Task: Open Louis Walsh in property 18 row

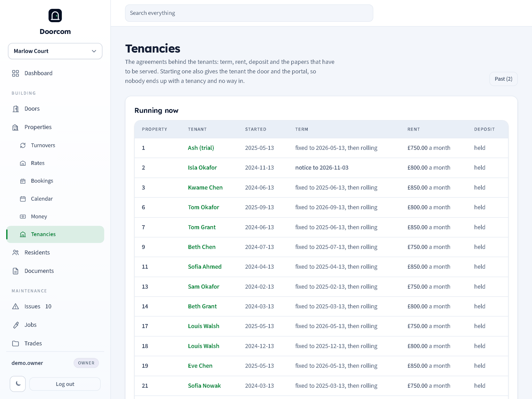Action: coord(204,346)
